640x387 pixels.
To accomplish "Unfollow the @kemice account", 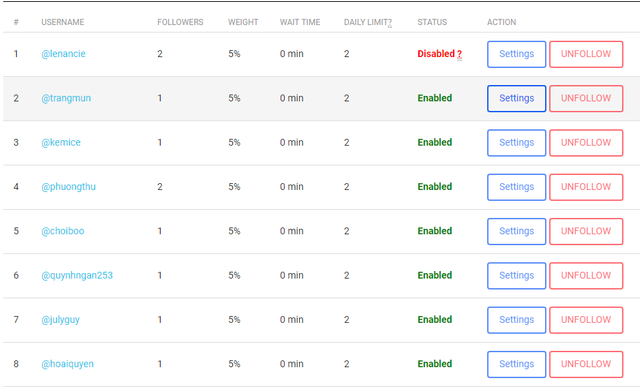I will 586,143.
